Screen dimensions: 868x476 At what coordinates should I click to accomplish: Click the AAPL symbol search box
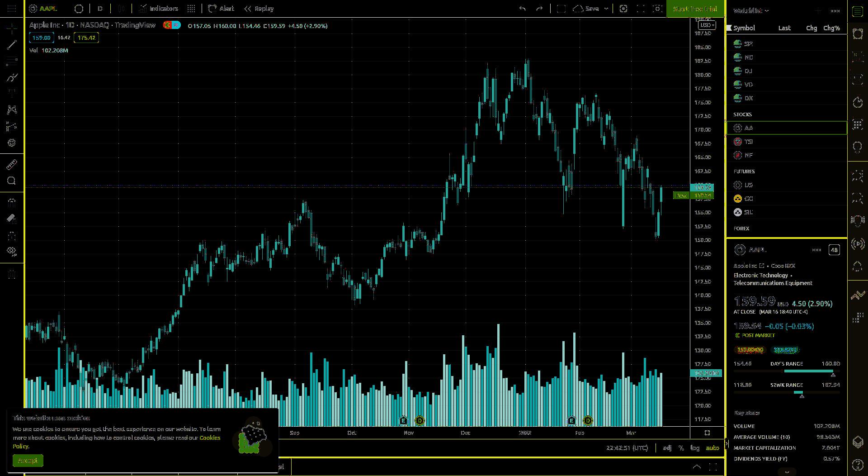coord(43,9)
